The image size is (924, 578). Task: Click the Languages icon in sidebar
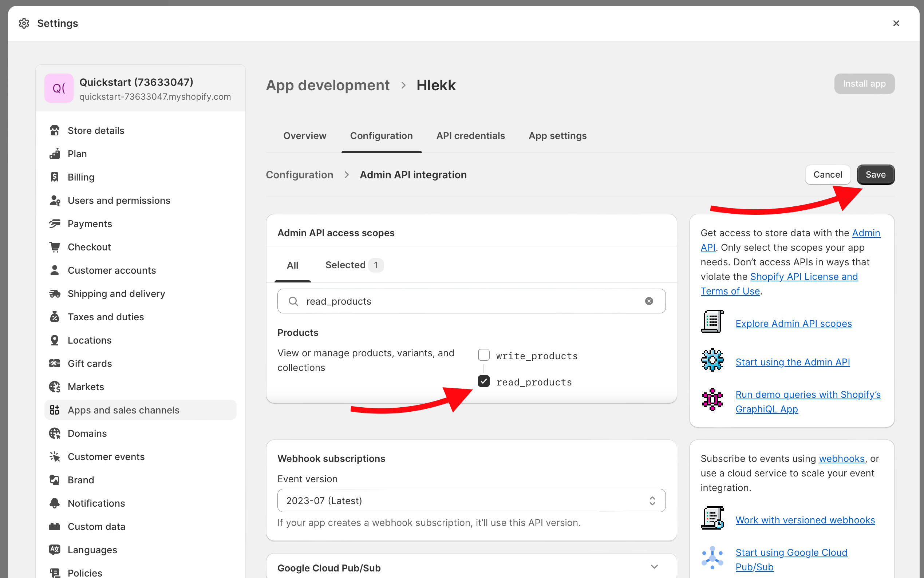pos(55,550)
